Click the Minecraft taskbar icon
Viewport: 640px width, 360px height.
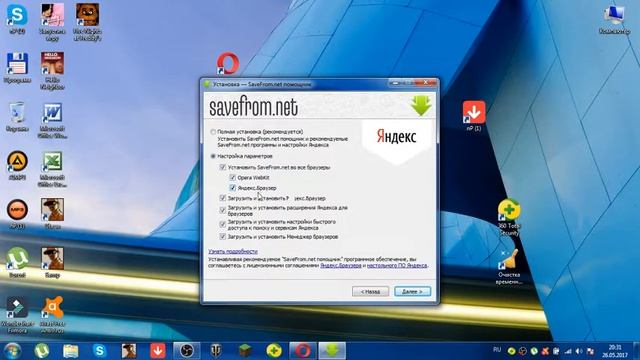tap(245, 351)
